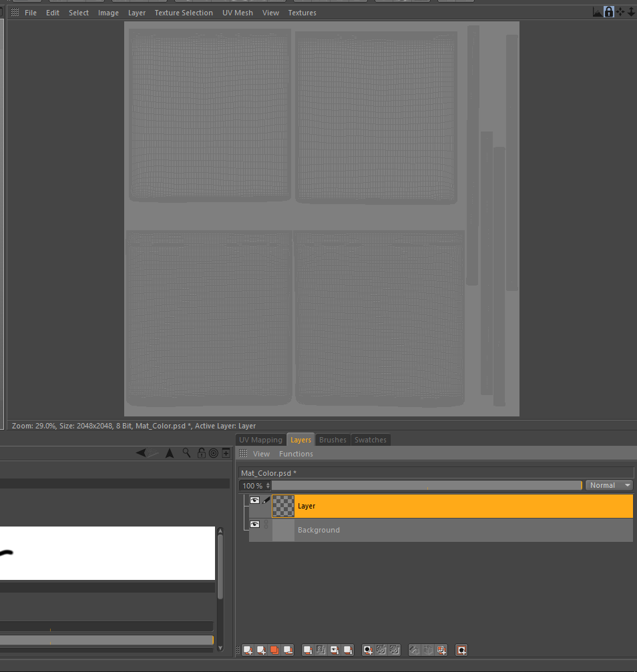Open the Layer menu in menu bar
The width and height of the screenshot is (637, 672).
coord(137,13)
